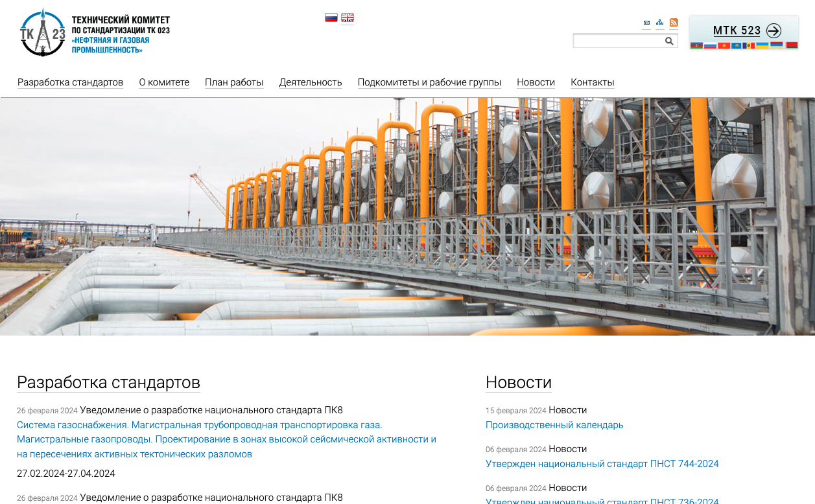Open the План работы menu item
The width and height of the screenshot is (815, 504).
pyautogui.click(x=234, y=82)
